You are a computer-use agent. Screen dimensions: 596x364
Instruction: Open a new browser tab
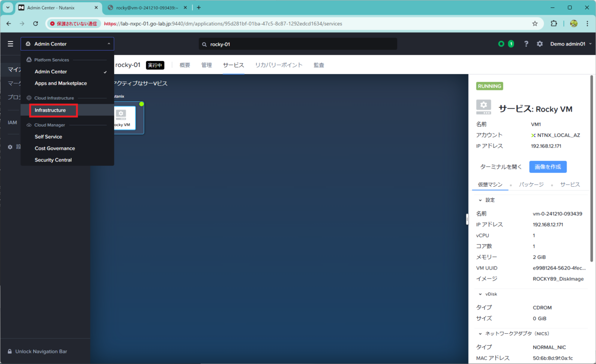(x=199, y=7)
